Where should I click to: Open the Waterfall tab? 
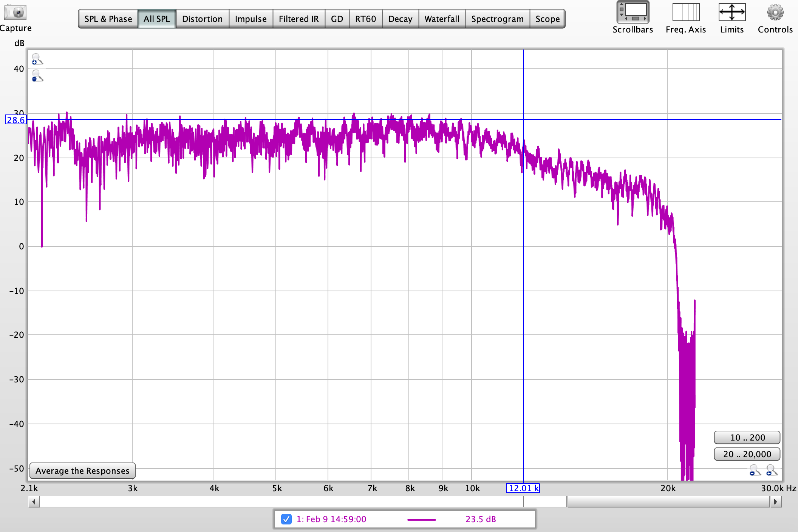click(442, 19)
